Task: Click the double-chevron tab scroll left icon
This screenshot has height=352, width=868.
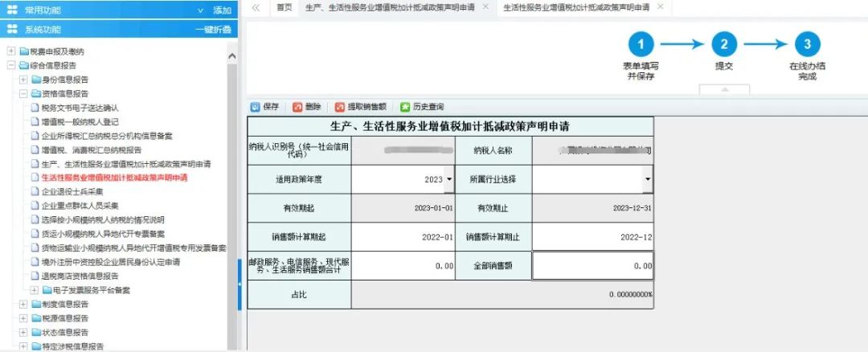Action: [x=256, y=8]
